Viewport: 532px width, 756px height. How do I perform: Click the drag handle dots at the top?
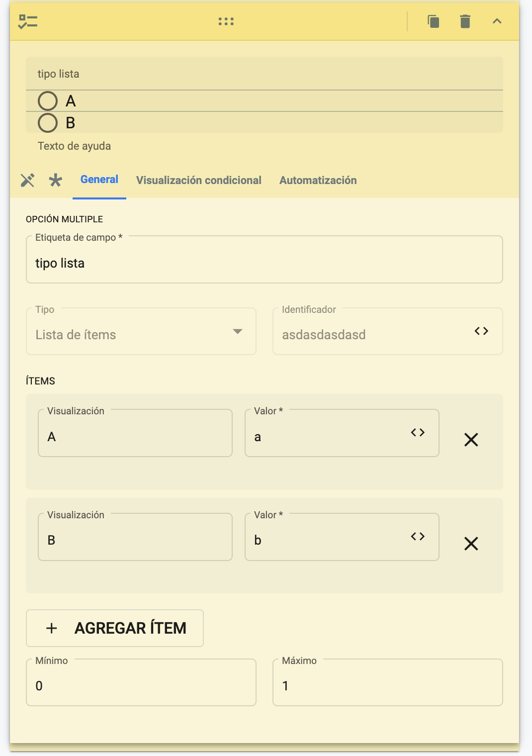pyautogui.click(x=226, y=21)
